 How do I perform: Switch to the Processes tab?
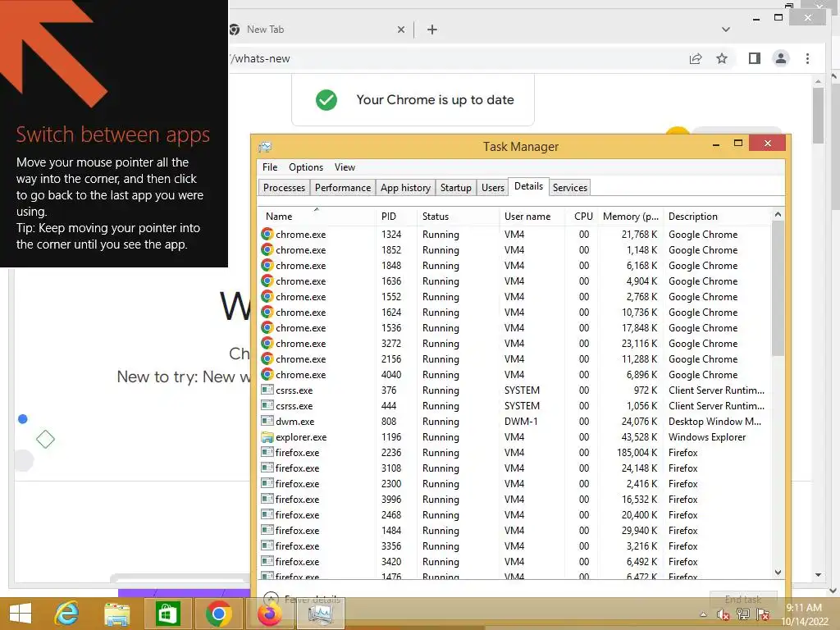[x=284, y=188]
